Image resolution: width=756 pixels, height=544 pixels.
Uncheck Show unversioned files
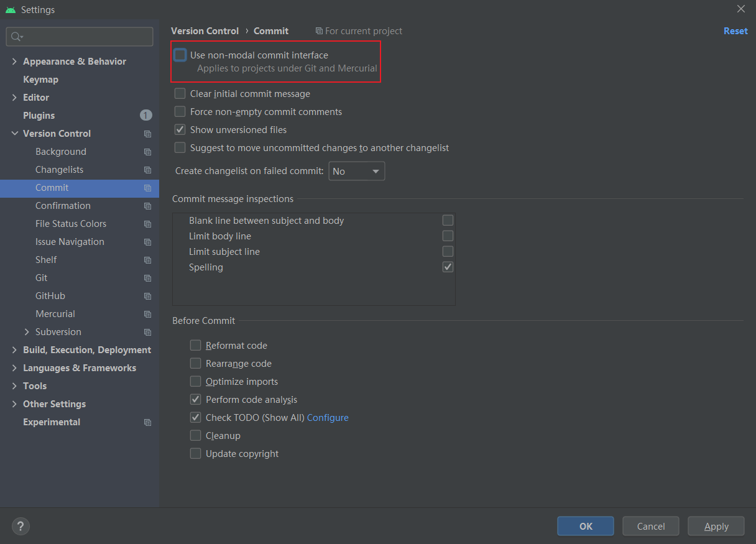[180, 130]
